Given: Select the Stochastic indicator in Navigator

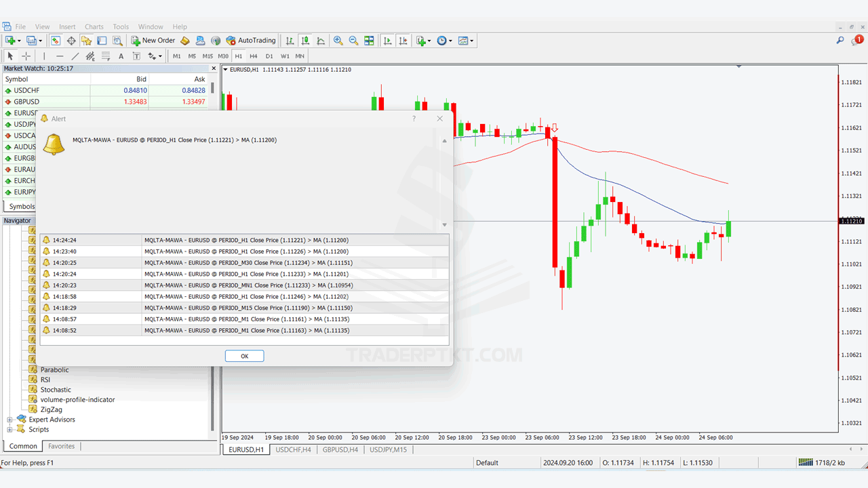Looking at the screenshot, I should click(x=56, y=390).
